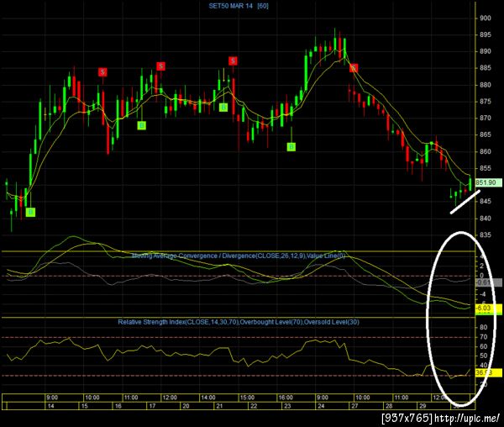Image resolution: width=504 pixels, height=427 pixels.
Task: Click date 20 on the date axis
Action: click(x=186, y=406)
